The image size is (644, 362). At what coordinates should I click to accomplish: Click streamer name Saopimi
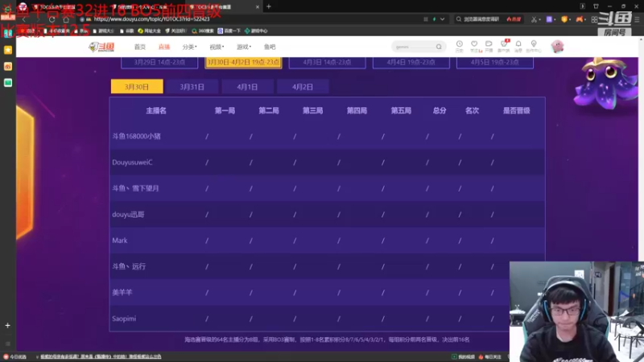pos(124,319)
